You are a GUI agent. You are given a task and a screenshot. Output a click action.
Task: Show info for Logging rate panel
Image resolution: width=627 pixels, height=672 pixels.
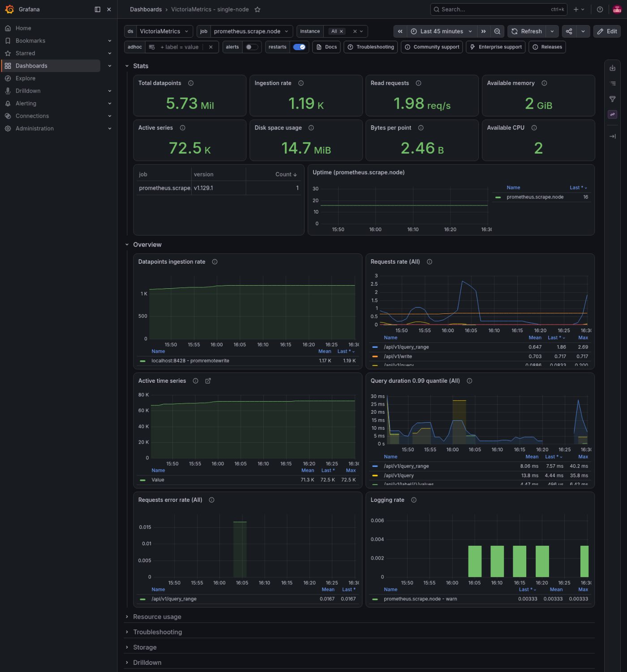[x=414, y=500]
